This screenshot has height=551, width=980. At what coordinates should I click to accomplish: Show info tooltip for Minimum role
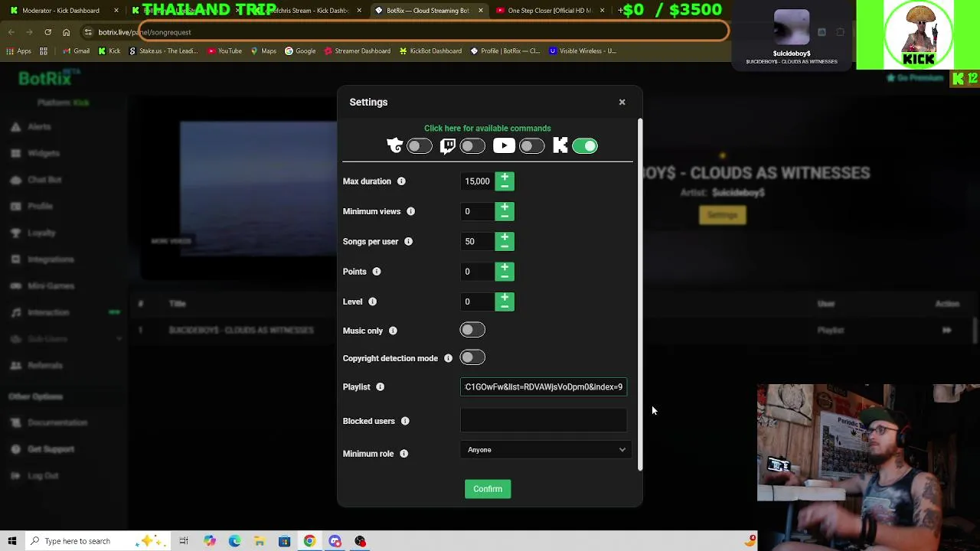[x=403, y=454]
